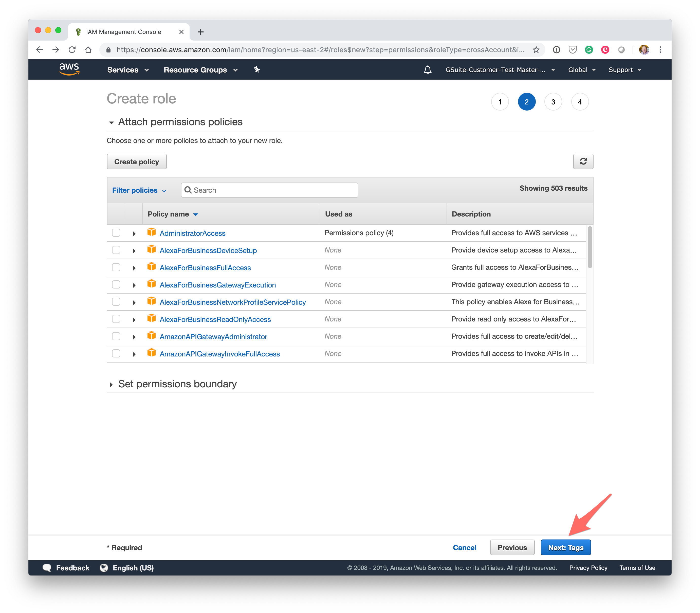
Task: Expand the AlexaForBusinessFullAccess row arrow
Action: (134, 268)
